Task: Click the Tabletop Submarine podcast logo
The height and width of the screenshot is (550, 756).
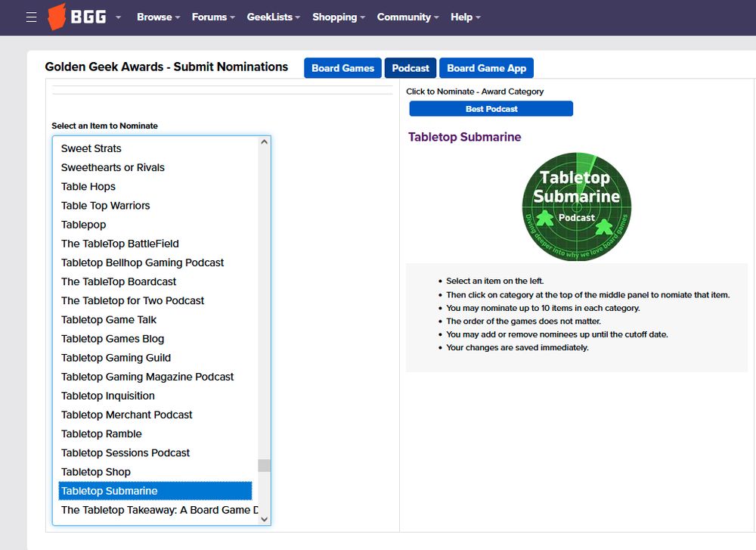Action: tap(577, 207)
